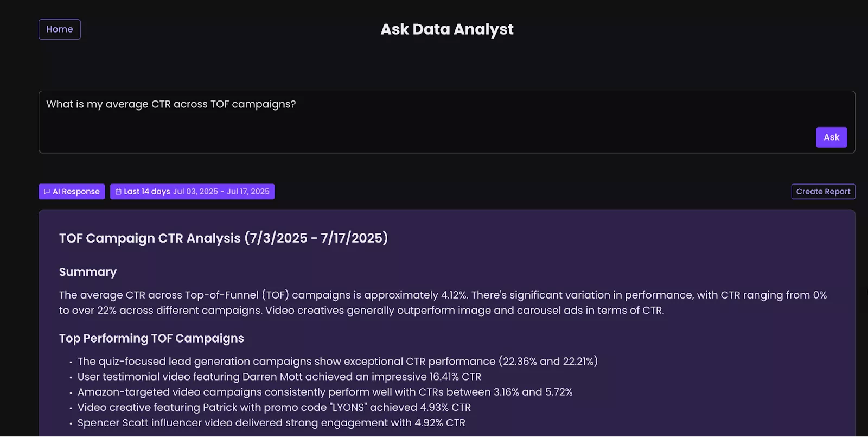Click the quiz-focused lead generation bullet

coord(337,362)
